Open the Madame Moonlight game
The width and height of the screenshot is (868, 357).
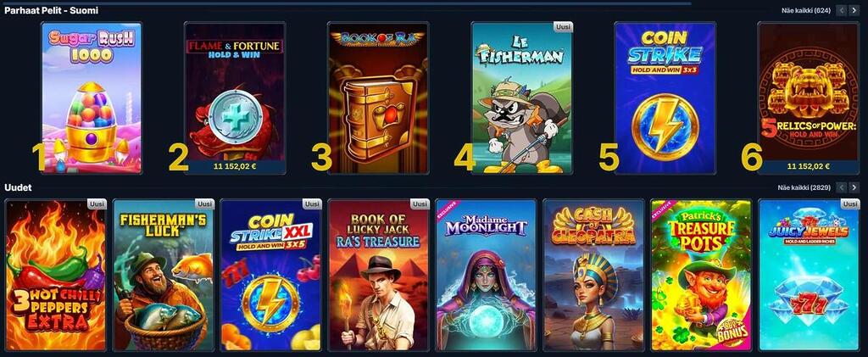(486, 275)
